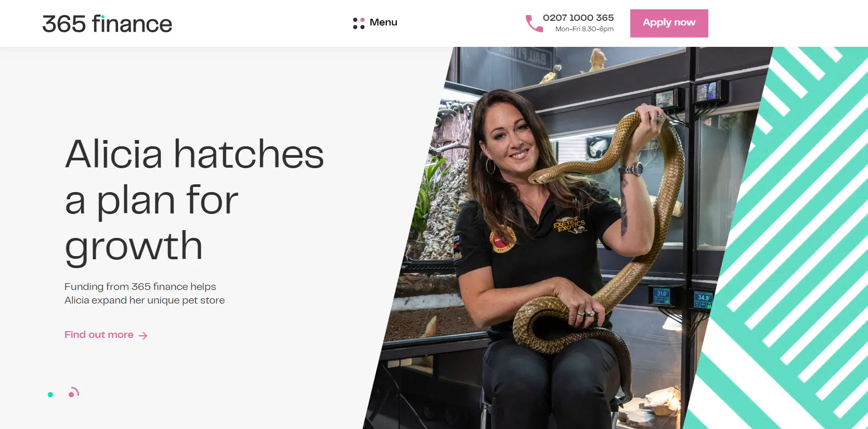Click the pink telephone handset icon
This screenshot has height=429, width=868.
534,23
